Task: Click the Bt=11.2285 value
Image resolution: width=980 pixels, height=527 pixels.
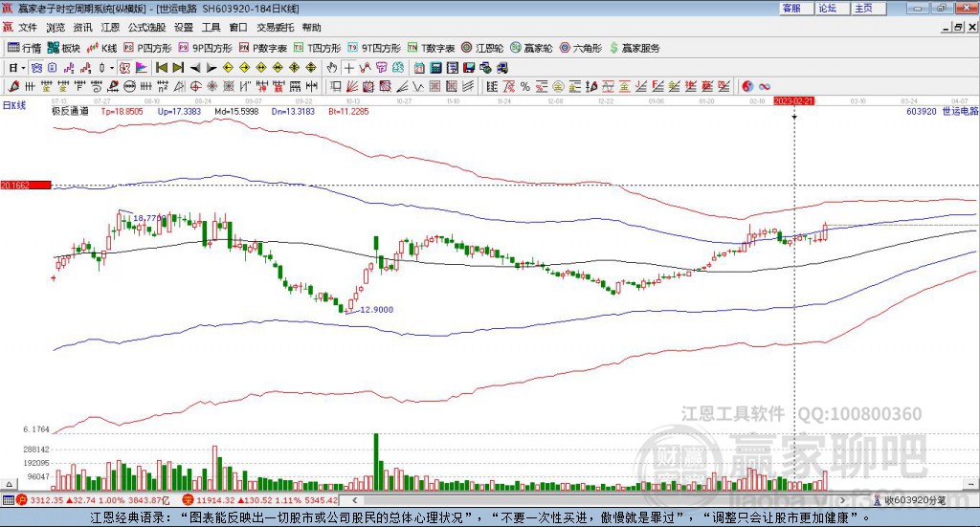Action: 348,111
